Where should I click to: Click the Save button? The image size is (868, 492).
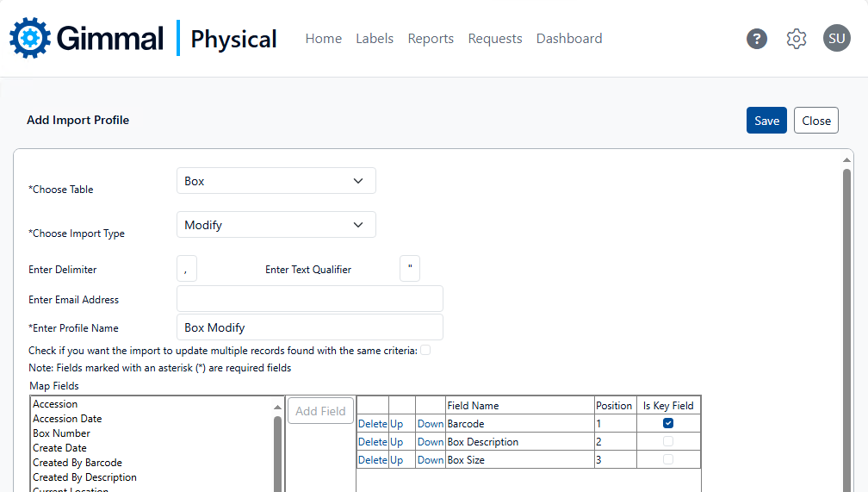pos(766,121)
